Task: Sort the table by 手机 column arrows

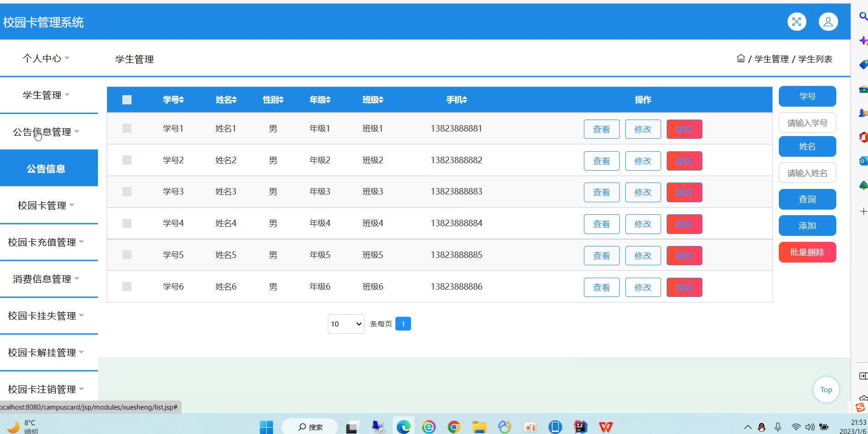Action: point(464,100)
